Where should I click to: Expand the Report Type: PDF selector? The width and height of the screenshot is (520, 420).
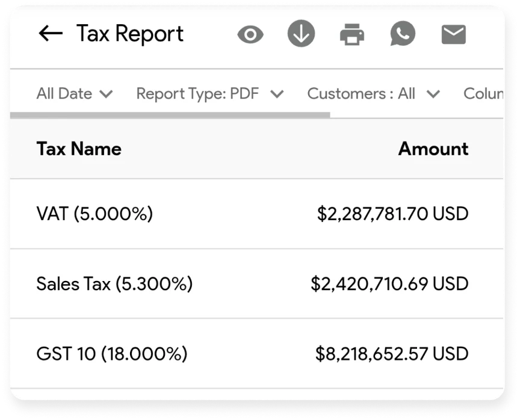pos(209,94)
